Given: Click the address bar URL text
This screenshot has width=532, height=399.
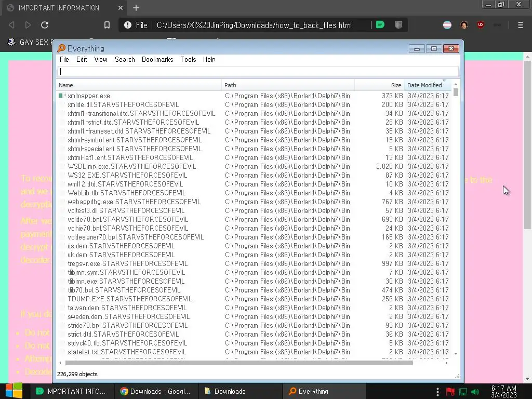Looking at the screenshot, I should [x=254, y=25].
